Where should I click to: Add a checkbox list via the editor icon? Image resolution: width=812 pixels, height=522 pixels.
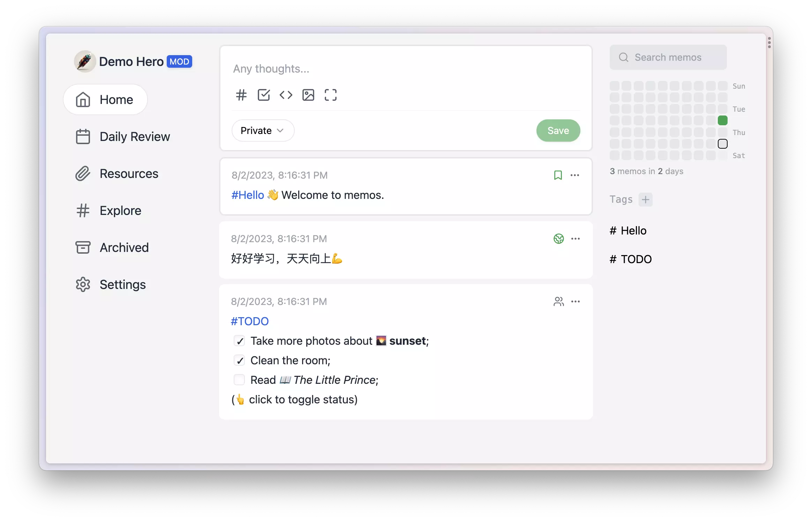point(264,95)
